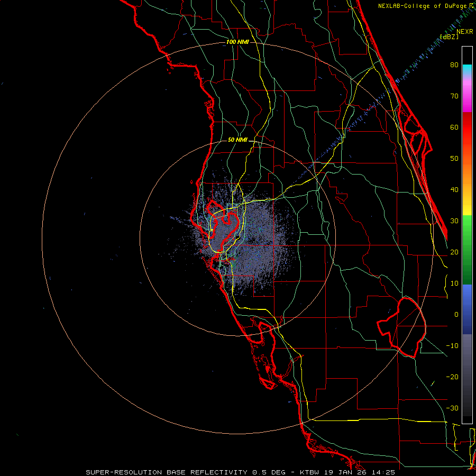Click the "-10" value on dBZ scale
476x476 pixels.
tap(452, 346)
